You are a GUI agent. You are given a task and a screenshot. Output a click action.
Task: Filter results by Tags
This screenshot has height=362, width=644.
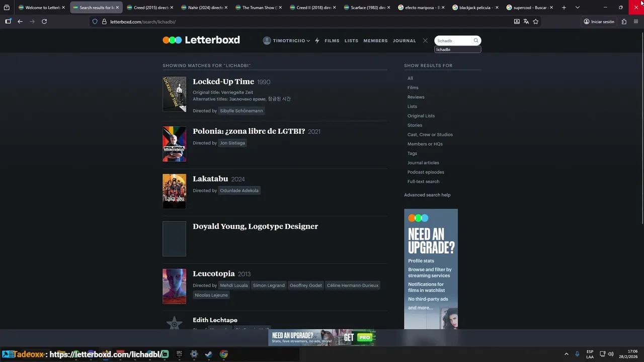click(x=413, y=153)
